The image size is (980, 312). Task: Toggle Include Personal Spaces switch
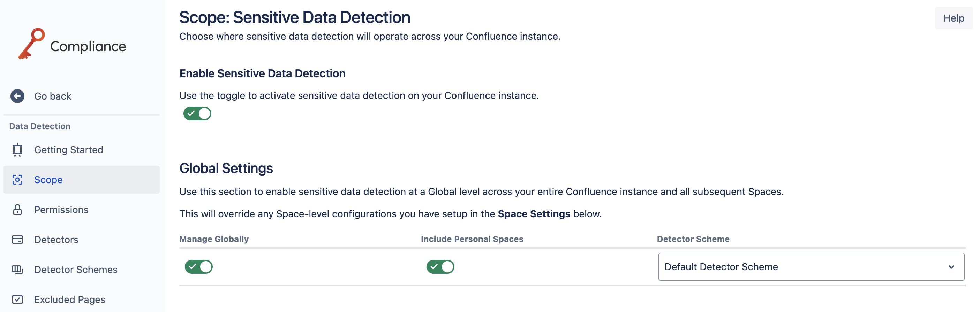[x=440, y=267]
